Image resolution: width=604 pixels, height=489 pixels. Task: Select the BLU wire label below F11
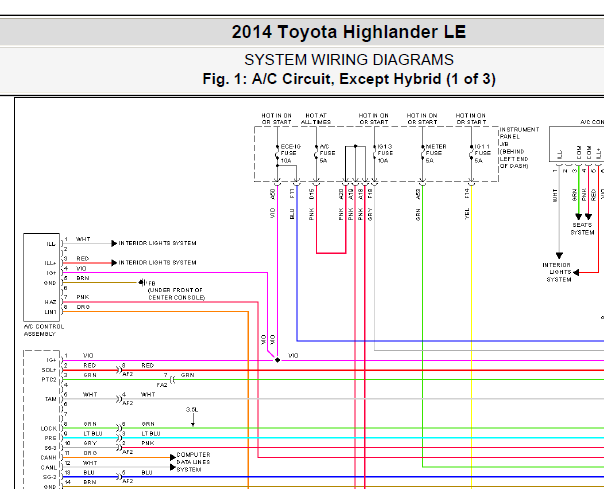tap(292, 214)
